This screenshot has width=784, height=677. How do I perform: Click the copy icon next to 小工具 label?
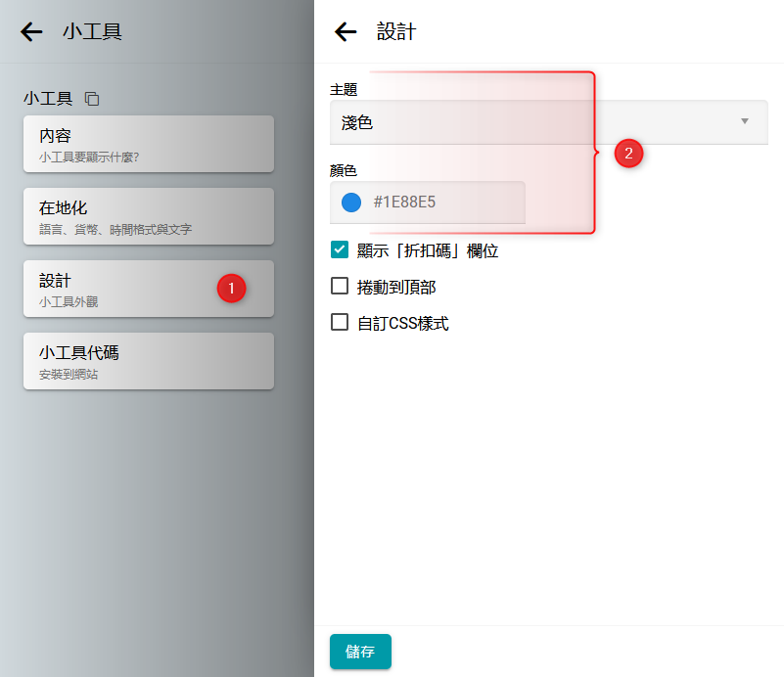pyautogui.click(x=92, y=99)
